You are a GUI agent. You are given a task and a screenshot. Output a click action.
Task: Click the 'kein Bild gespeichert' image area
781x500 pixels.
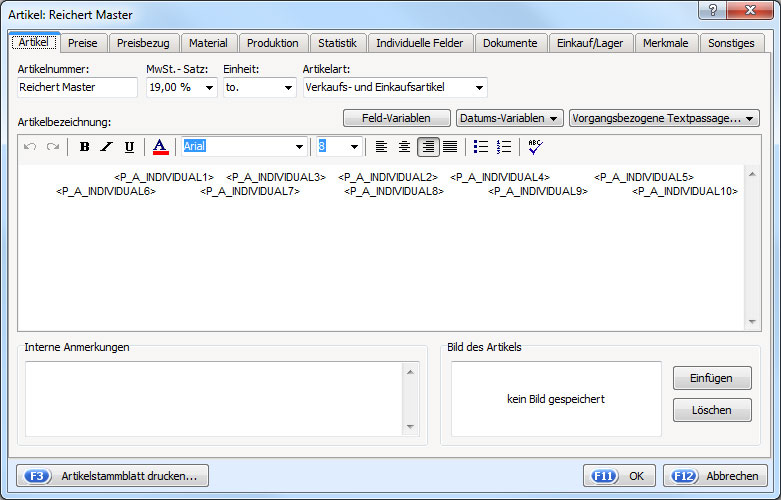click(x=556, y=399)
